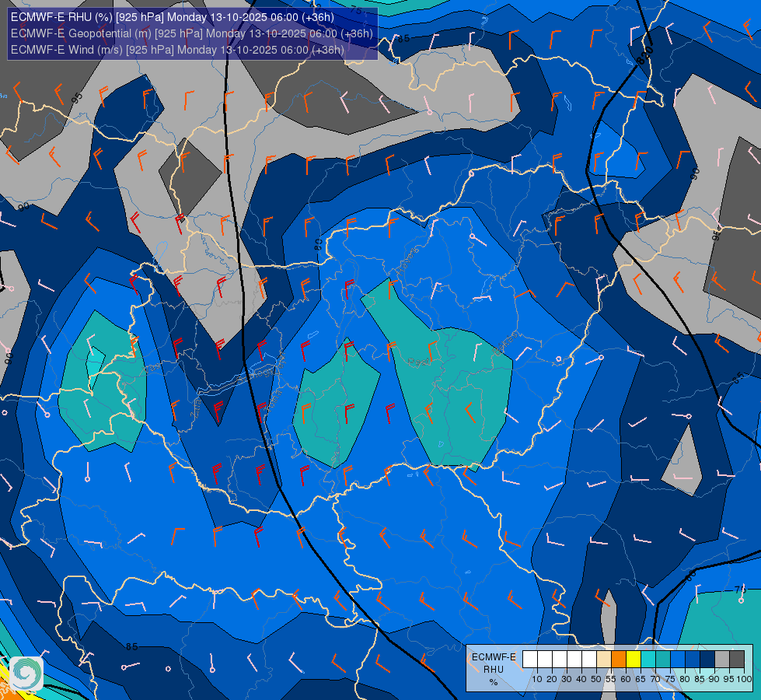Pick the wheat 50–55 % legend swatch

tap(604, 659)
